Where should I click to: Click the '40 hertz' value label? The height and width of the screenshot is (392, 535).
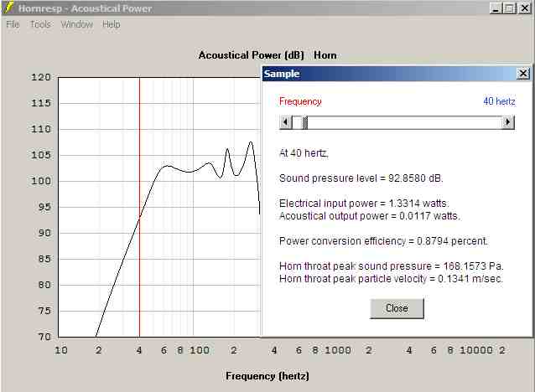[x=499, y=101]
